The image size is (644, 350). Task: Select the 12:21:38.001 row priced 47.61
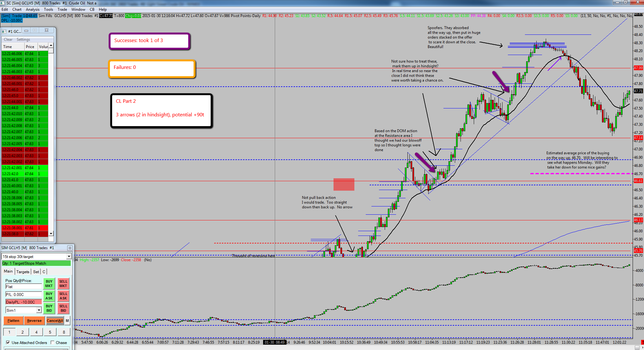[25, 228]
